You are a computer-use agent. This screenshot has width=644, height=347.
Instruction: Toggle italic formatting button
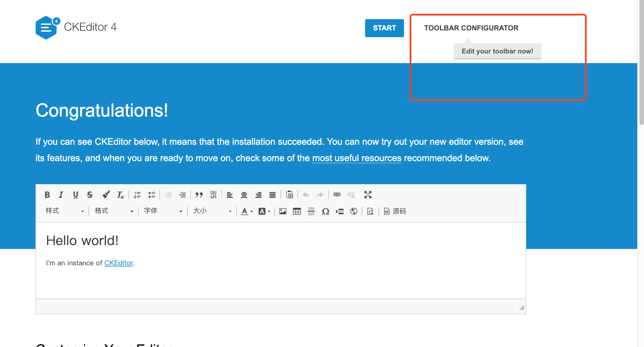coord(61,195)
